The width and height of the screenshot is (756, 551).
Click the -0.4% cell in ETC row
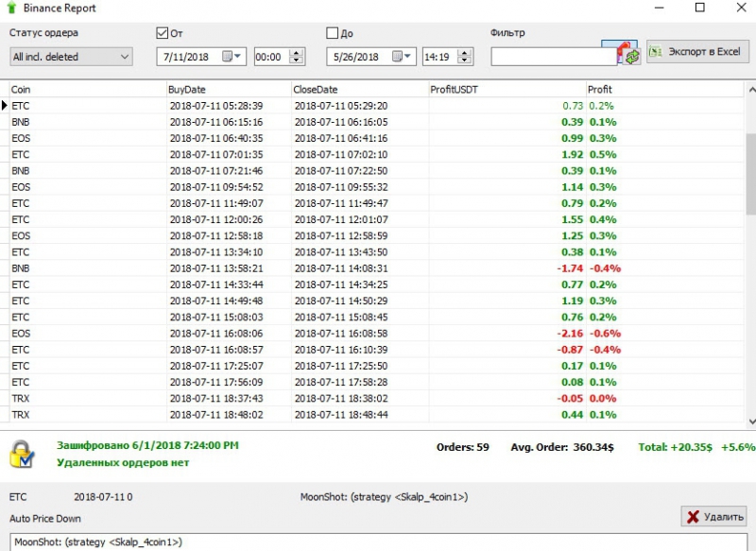tap(605, 350)
